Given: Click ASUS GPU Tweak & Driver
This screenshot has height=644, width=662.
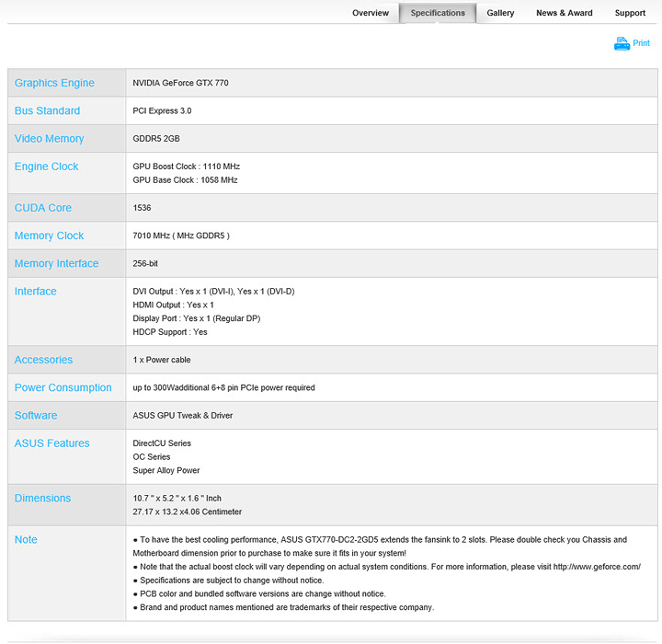Looking at the screenshot, I should tap(183, 416).
